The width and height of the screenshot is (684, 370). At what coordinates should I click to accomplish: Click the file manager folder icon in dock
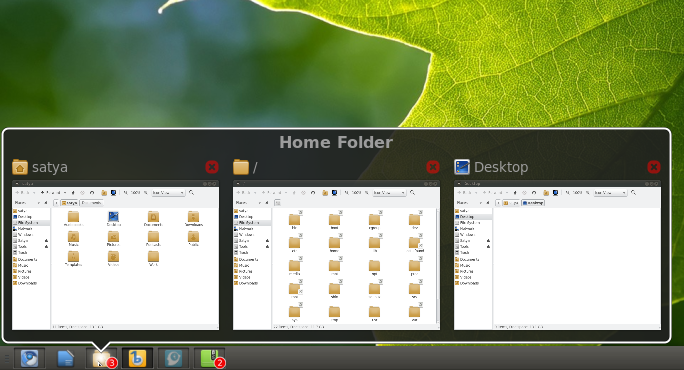(x=101, y=359)
